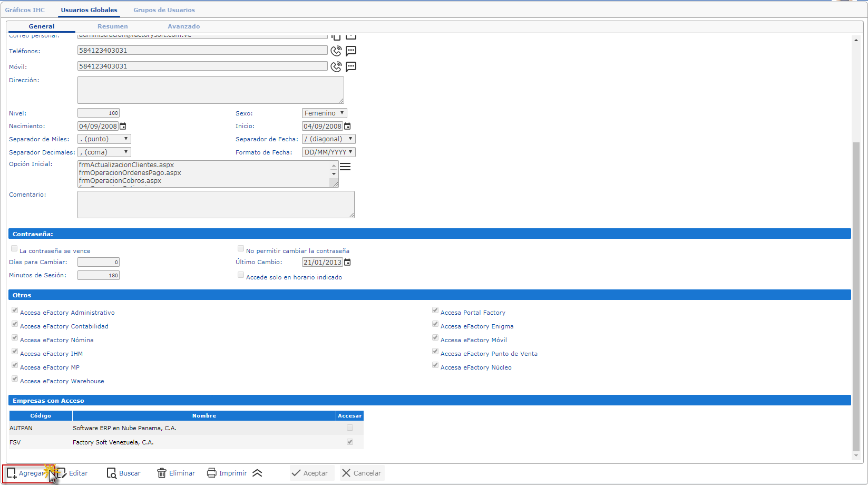Click the Aceptar checkmark icon

(x=296, y=473)
